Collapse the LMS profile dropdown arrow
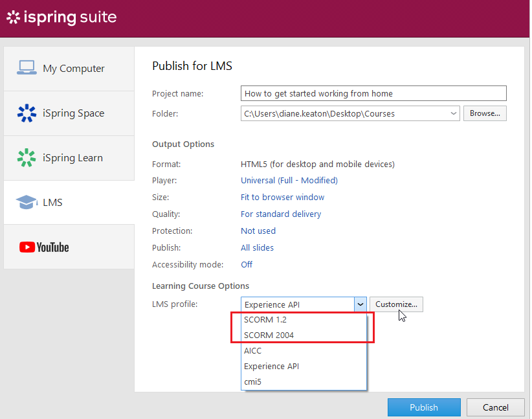Image resolution: width=532 pixels, height=419 pixels. click(360, 304)
